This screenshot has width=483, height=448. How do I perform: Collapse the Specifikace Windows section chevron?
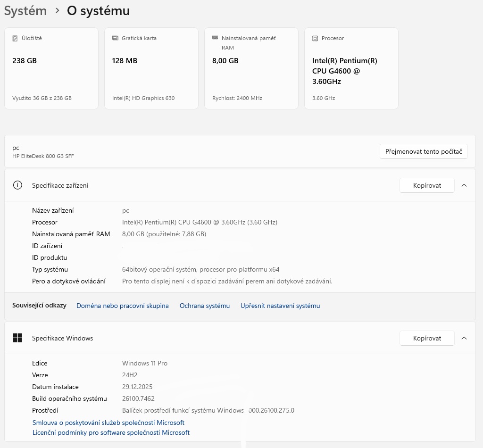(464, 338)
